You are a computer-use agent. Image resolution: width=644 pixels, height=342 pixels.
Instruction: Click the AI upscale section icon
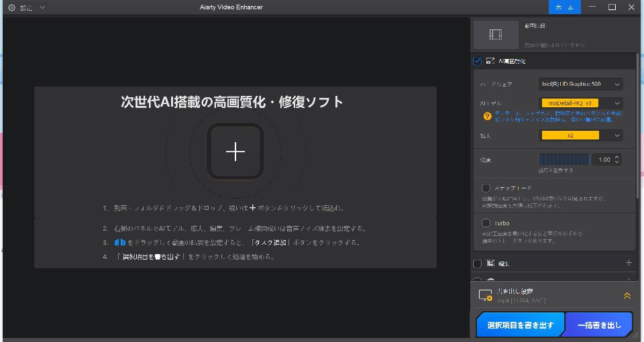pos(490,61)
